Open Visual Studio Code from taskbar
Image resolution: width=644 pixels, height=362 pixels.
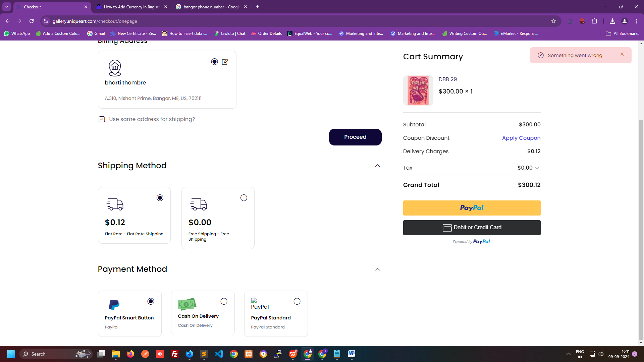219,354
